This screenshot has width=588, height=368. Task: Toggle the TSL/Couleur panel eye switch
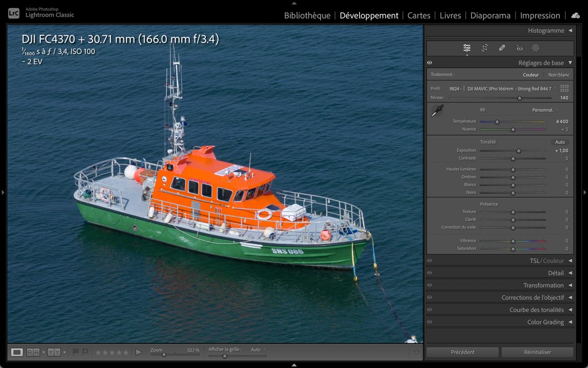[x=430, y=261]
